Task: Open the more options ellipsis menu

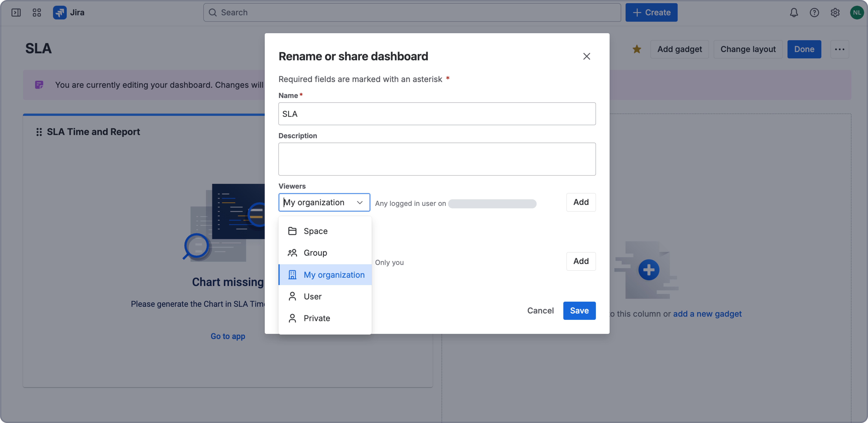Action: point(840,49)
